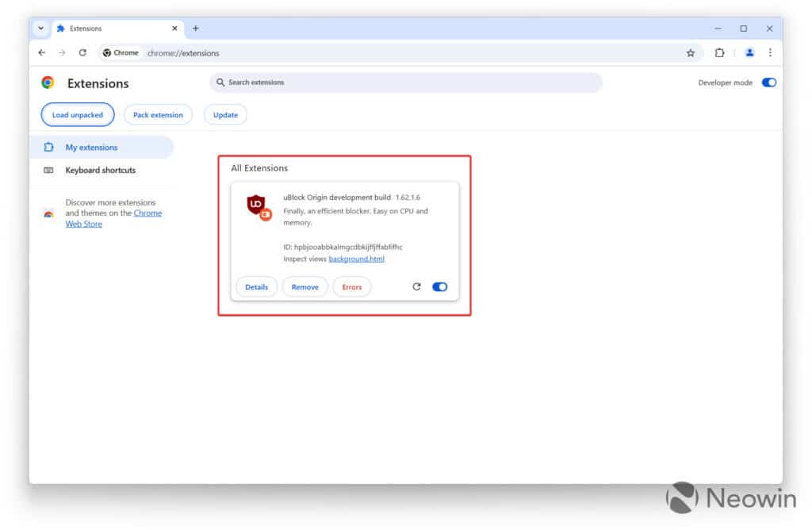
Task: Open a new tab with plus button
Action: 196,29
